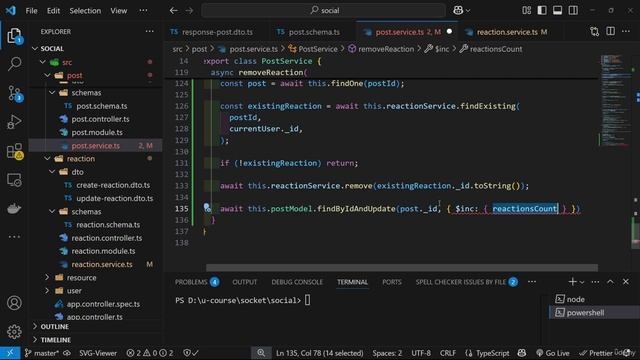Go back with the navigation arrow
Viewport: 640px width, 360px height.
[x=173, y=11]
